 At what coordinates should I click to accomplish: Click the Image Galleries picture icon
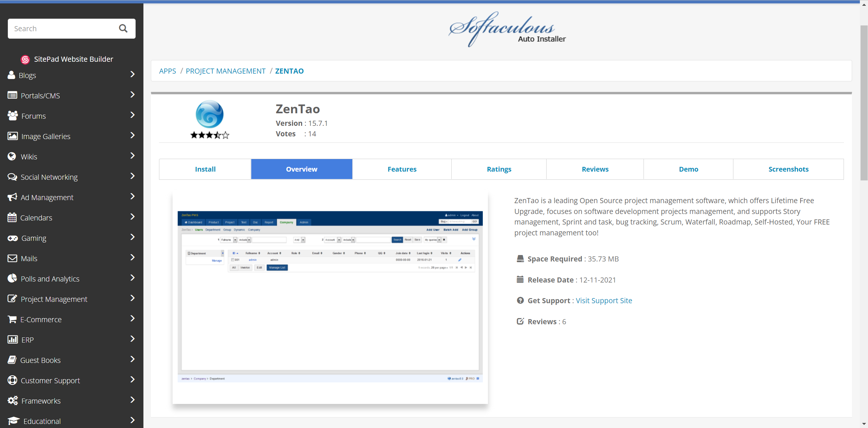[x=13, y=136]
